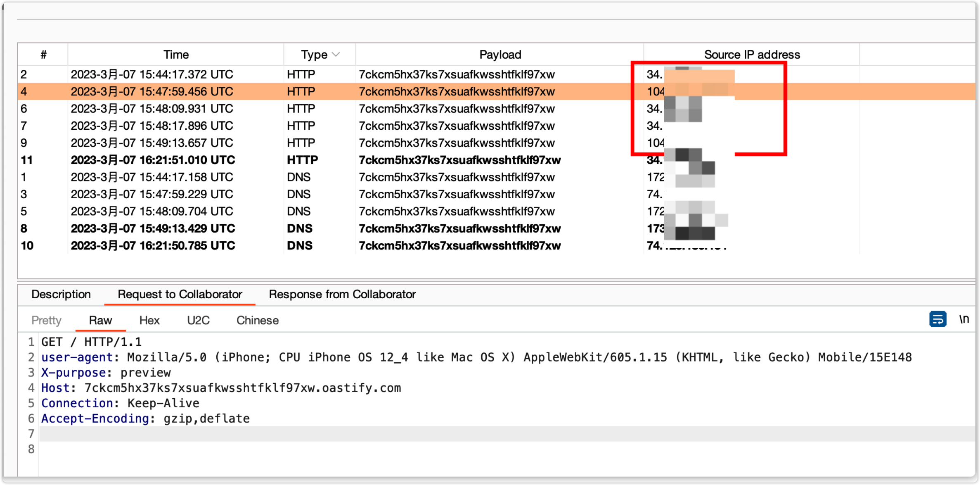Viewport: 980px width, 485px height.
Task: Click the user-agent header line
Action: [476, 357]
